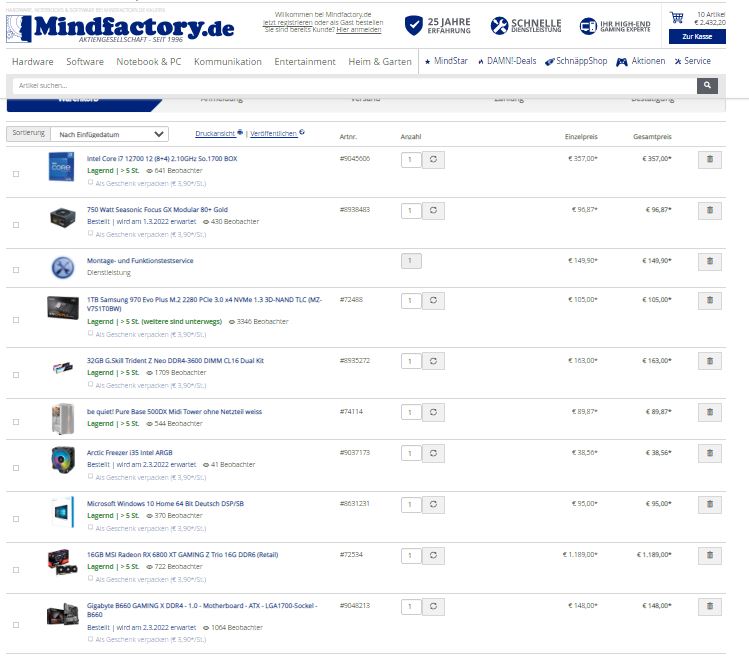The height and width of the screenshot is (657, 749).
Task: Open the Nach Einfügedatum sorting dropdown
Action: 110,134
